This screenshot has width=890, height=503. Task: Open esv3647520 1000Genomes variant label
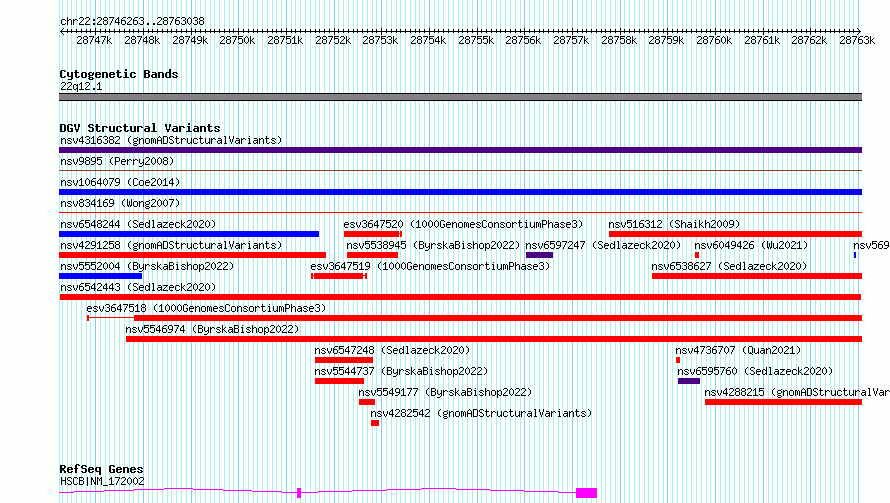[x=463, y=224]
